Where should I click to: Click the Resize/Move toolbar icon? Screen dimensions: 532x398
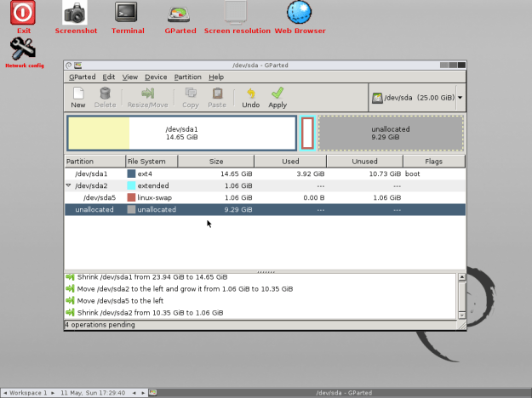[x=147, y=97]
